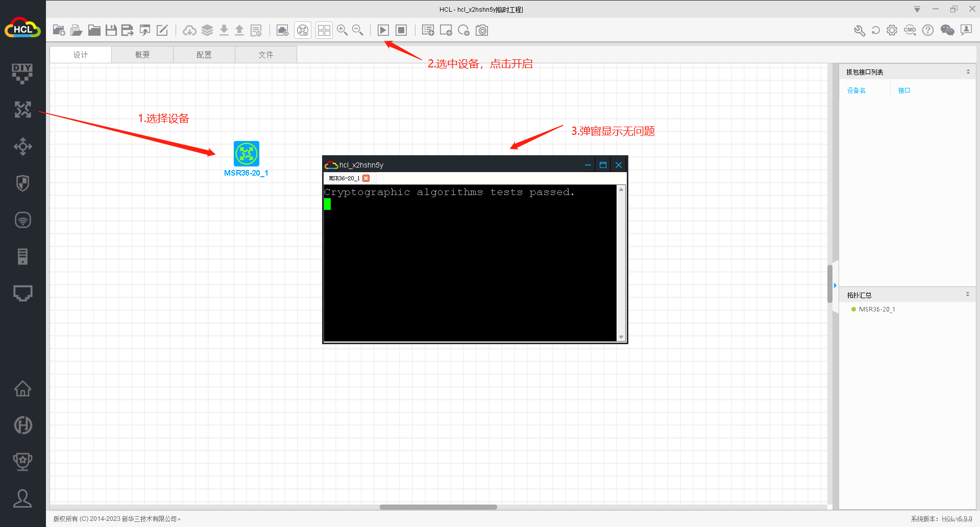The image size is (980, 527).
Task: Select the firewall shield sidebar icon
Action: 22,183
